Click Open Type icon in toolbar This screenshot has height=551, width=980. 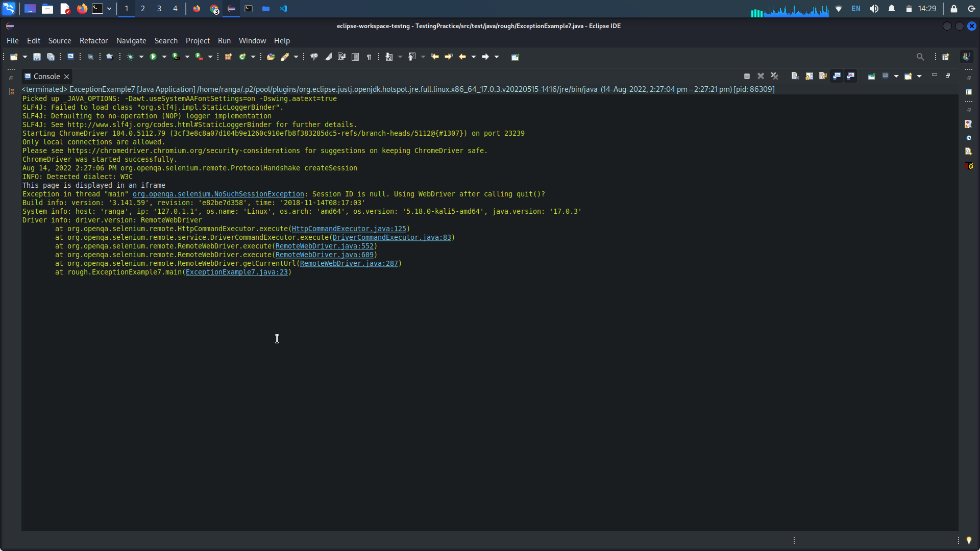[x=271, y=57]
